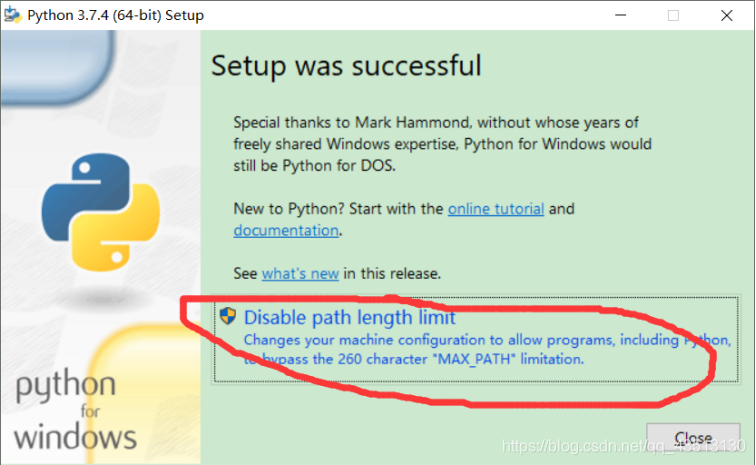Click the Python logo image

[x=101, y=212]
